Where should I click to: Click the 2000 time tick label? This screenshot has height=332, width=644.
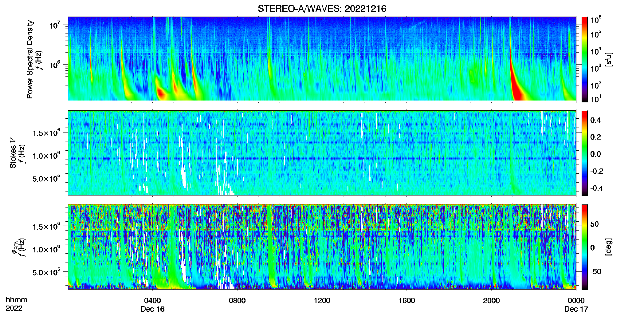coord(491,300)
